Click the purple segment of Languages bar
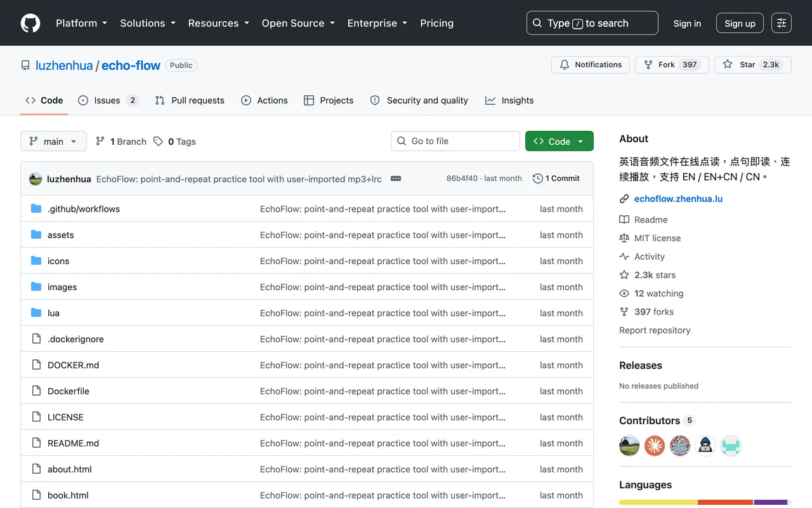 point(771,502)
